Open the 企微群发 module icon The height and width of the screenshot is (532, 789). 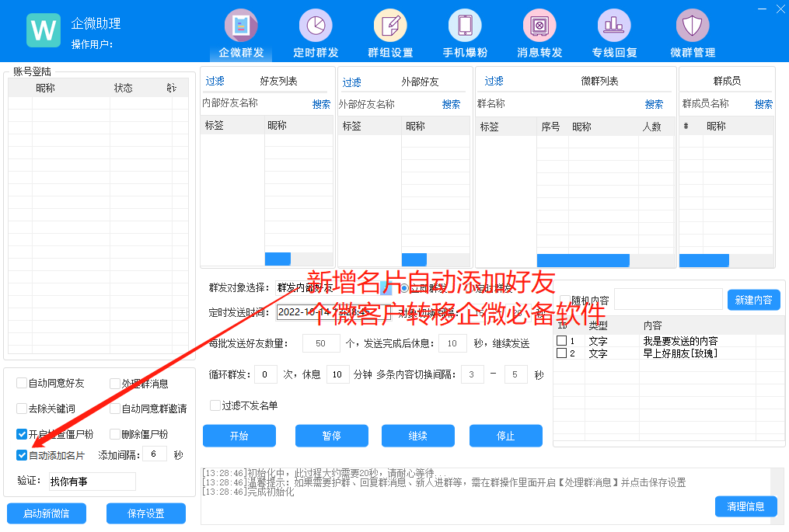click(x=241, y=26)
